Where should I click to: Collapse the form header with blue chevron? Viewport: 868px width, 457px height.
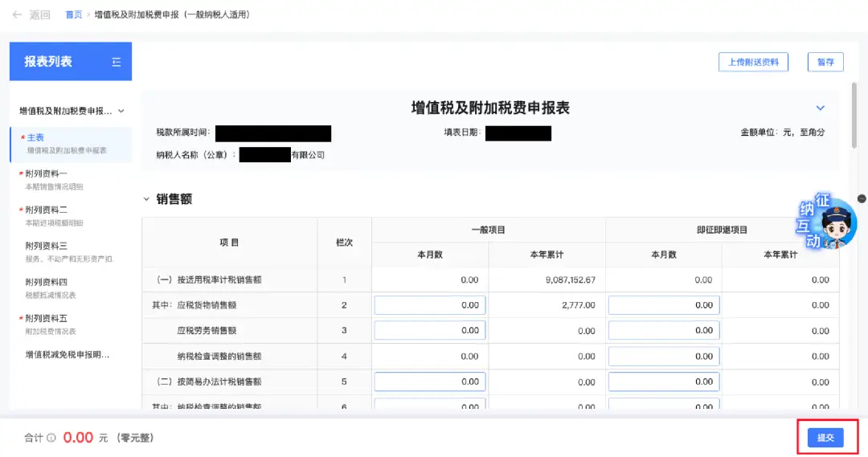(x=821, y=108)
